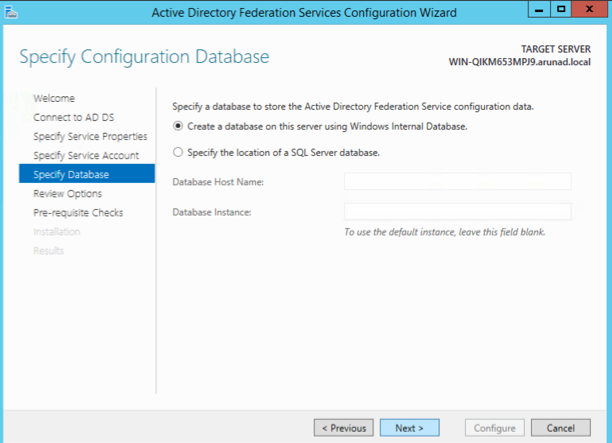This screenshot has width=612, height=443.
Task: Cancel the configuration wizard
Action: (560, 428)
